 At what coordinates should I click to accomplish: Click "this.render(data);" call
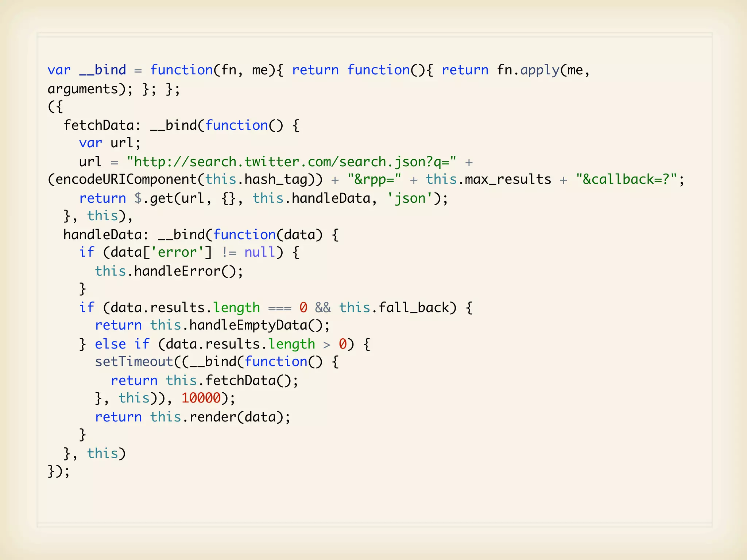click(220, 417)
